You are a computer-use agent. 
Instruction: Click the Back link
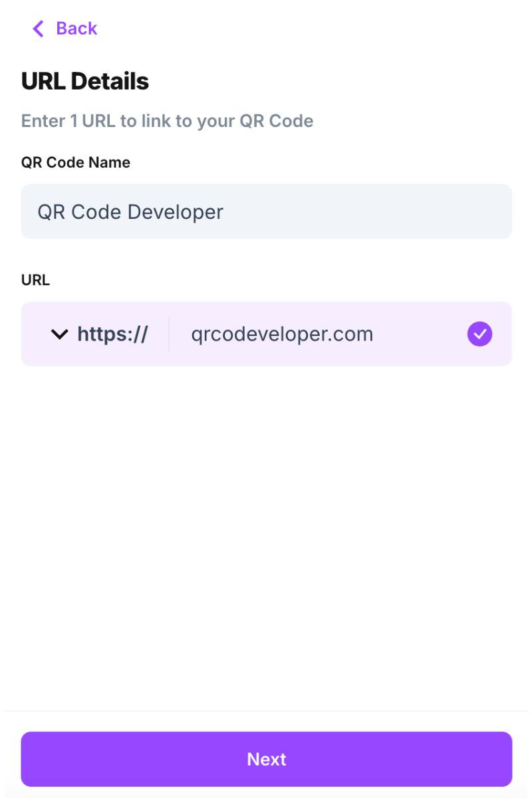(x=76, y=28)
